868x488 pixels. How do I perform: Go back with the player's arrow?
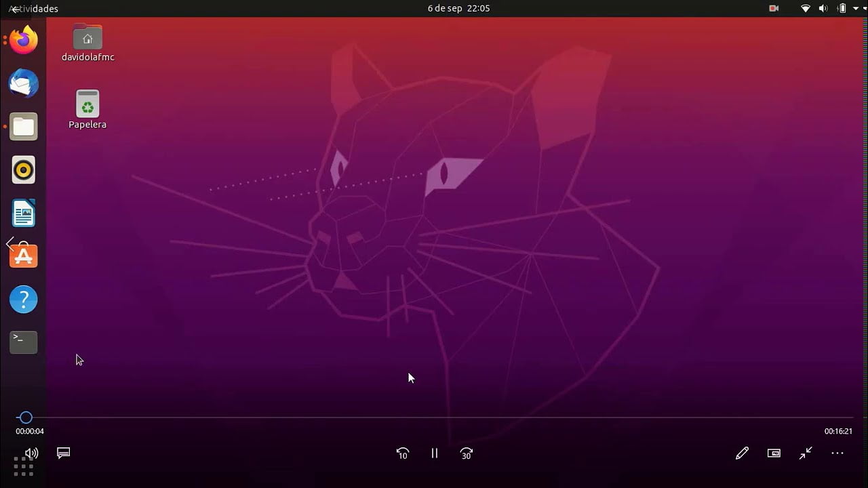(15, 9)
